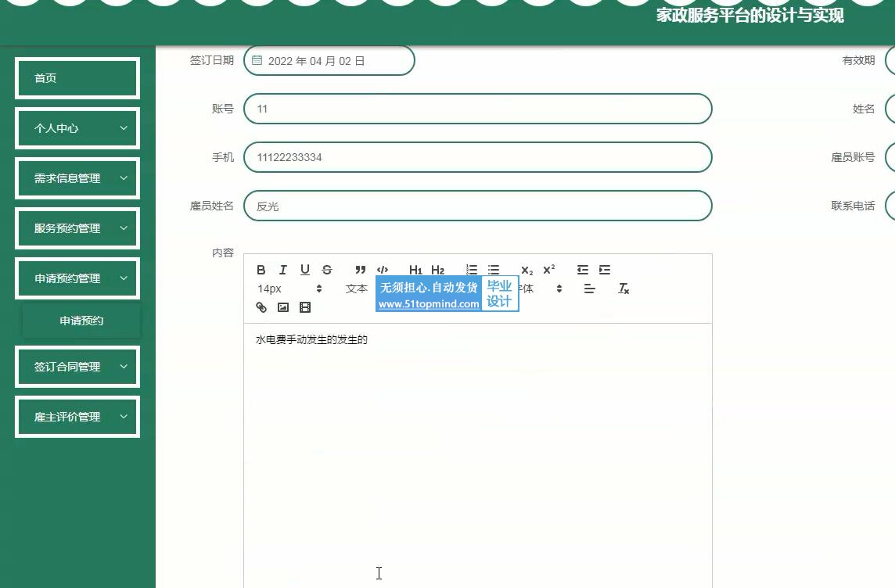This screenshot has height=588, width=895.
Task: Open the 申请预约 submenu item
Action: [x=81, y=321]
